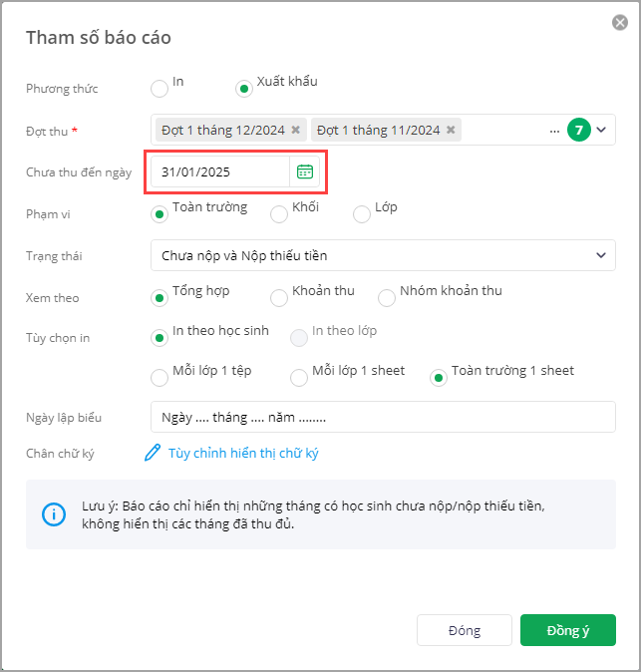Open Tùy chỉnh hiển thị chữ ký link
The width and height of the screenshot is (641, 672).
[243, 453]
